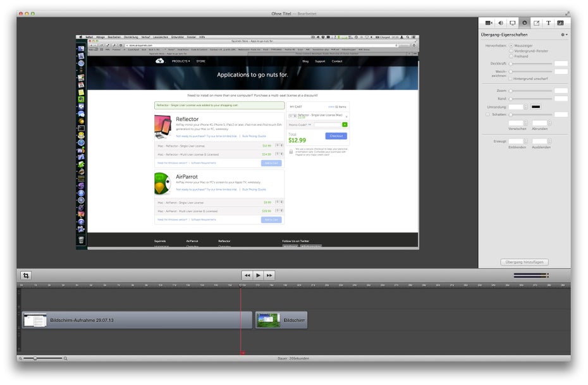Image resolution: width=588 pixels, height=385 pixels.
Task: Select the crop tool icon
Action: tap(26, 276)
